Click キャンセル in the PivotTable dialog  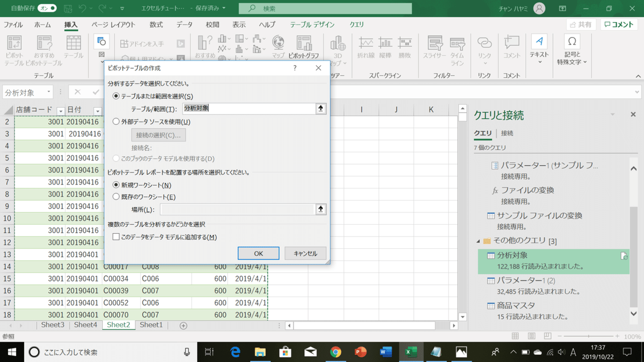(305, 253)
